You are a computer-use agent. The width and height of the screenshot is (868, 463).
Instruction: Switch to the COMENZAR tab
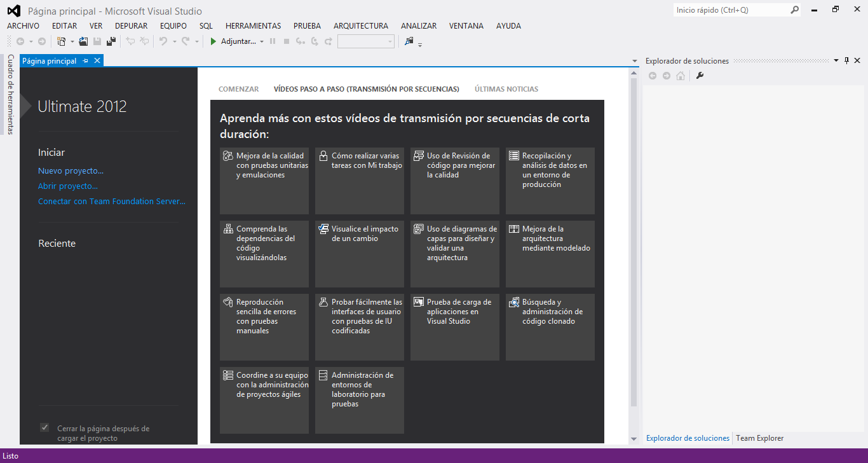click(239, 89)
